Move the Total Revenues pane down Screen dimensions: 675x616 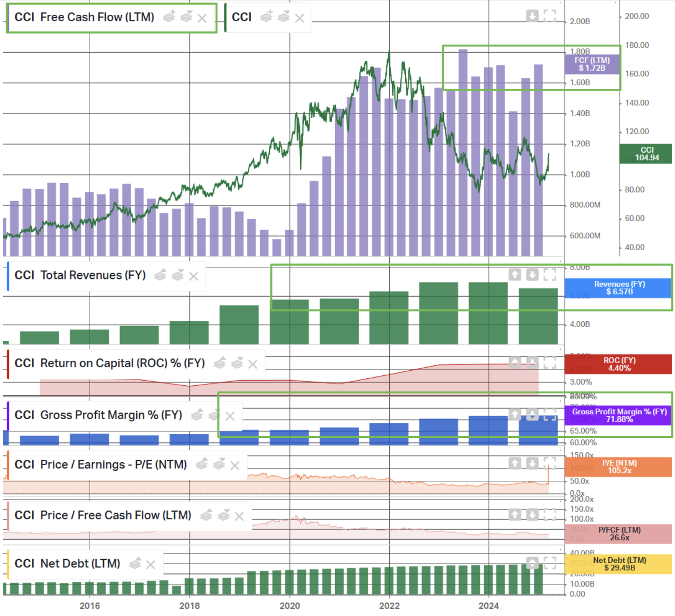533,274
